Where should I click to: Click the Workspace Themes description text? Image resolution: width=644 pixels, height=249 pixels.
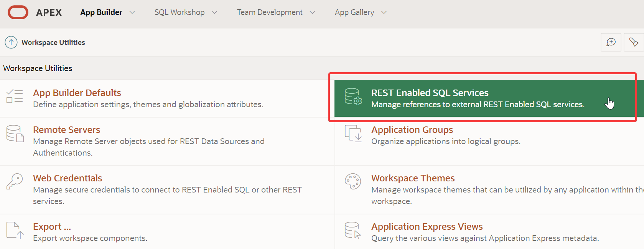507,195
